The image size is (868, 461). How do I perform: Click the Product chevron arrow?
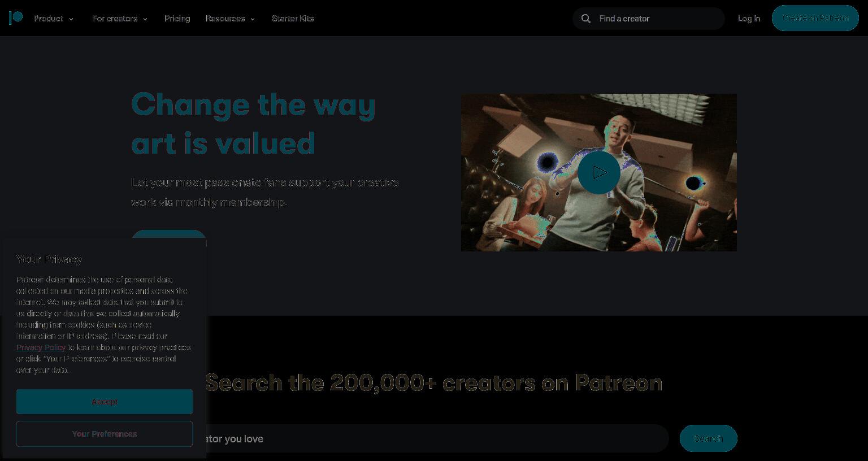point(71,19)
